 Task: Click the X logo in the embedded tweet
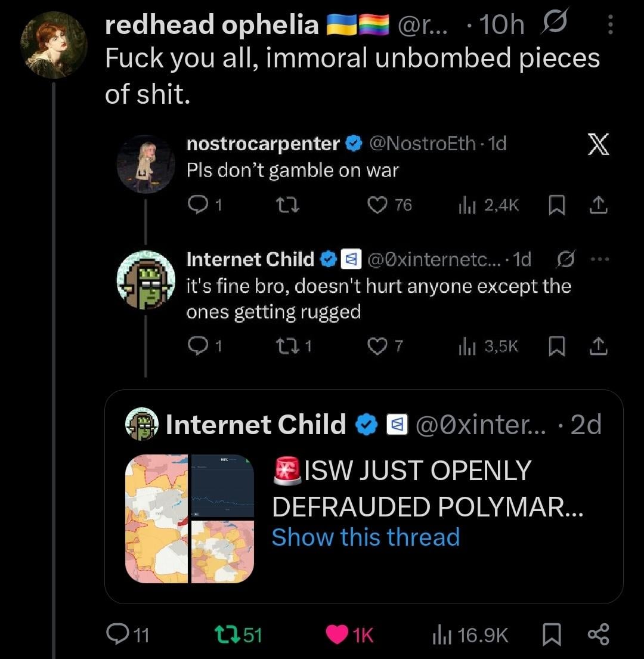click(598, 145)
